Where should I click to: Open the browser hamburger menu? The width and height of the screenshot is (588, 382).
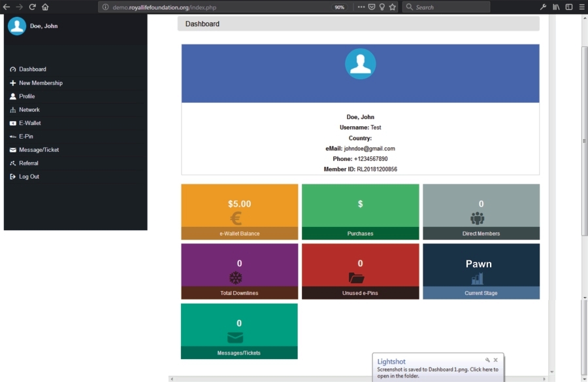pyautogui.click(x=581, y=7)
